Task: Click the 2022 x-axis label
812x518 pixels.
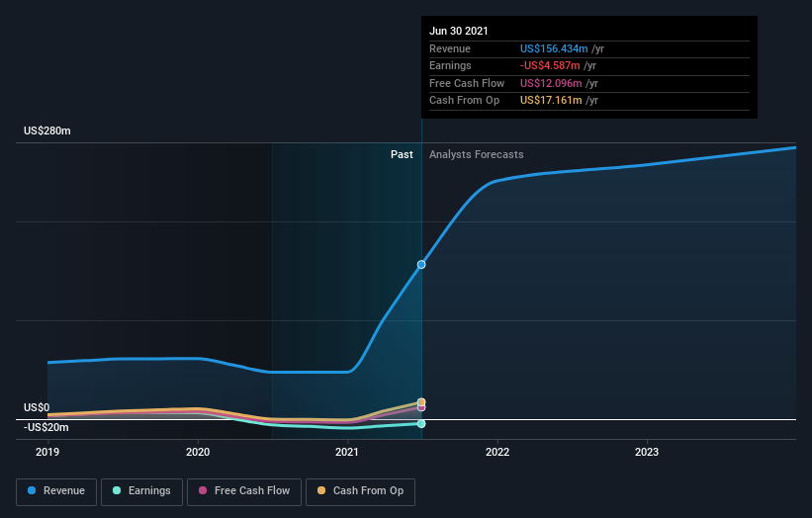Action: click(x=497, y=452)
